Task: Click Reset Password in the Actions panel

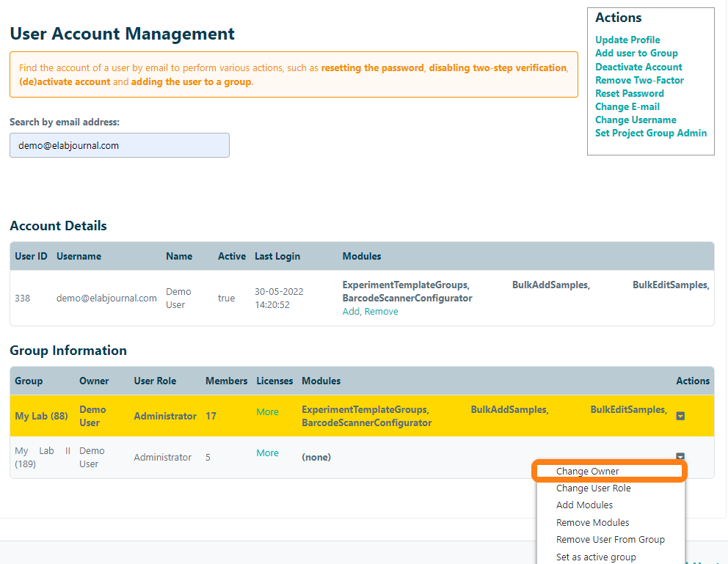Action: [x=629, y=93]
